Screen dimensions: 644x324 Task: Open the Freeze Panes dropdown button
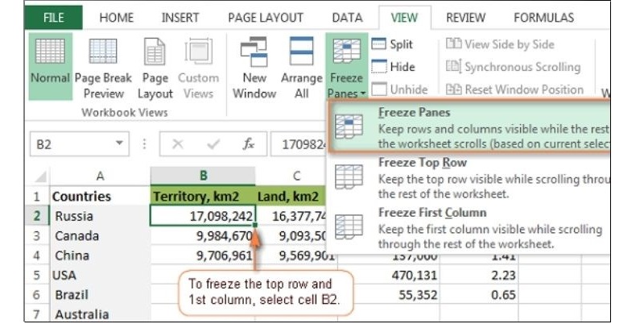(x=347, y=67)
